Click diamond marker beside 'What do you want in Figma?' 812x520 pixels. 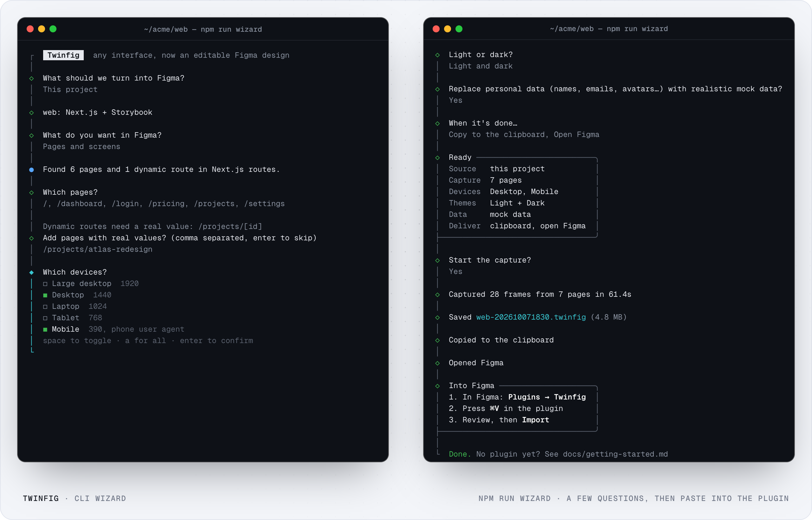31,136
